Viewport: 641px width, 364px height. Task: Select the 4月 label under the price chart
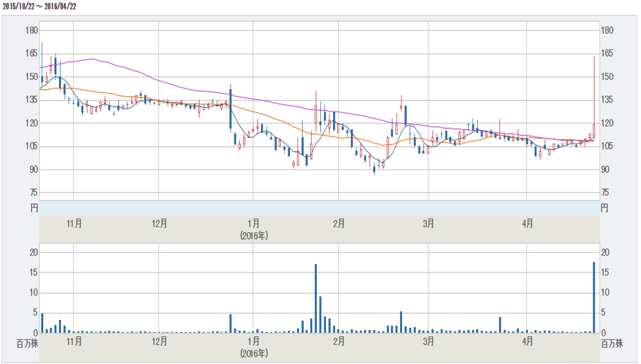527,223
